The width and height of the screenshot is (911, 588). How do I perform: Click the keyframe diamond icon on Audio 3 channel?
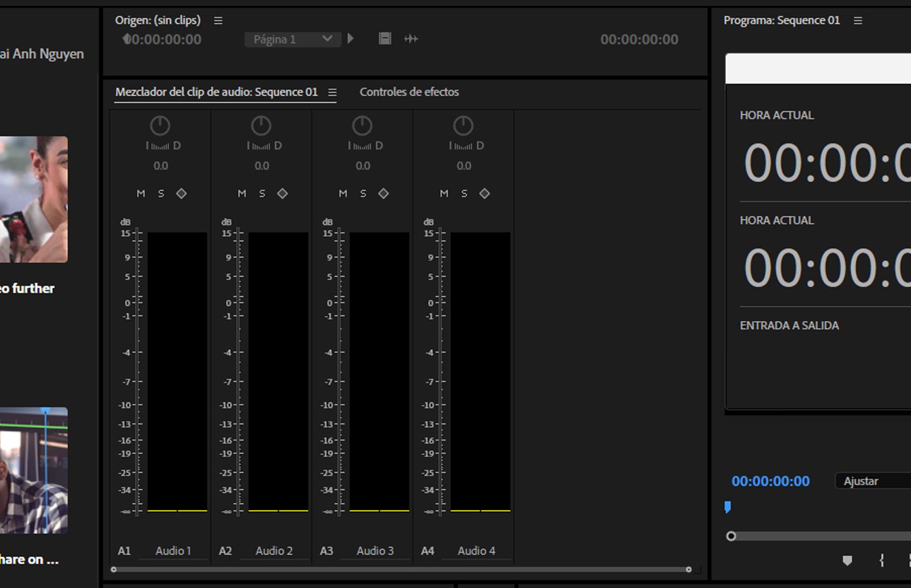pos(383,194)
